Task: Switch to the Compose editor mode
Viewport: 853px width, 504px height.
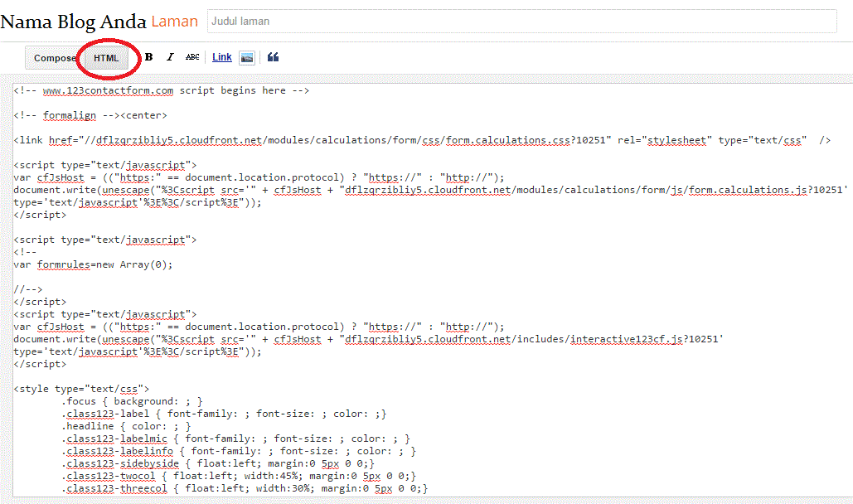Action: coord(55,58)
